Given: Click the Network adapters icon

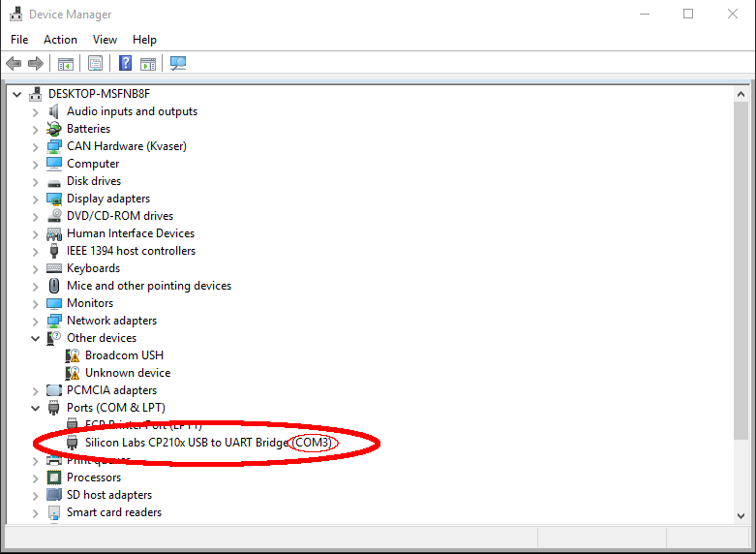Looking at the screenshot, I should coord(54,321).
